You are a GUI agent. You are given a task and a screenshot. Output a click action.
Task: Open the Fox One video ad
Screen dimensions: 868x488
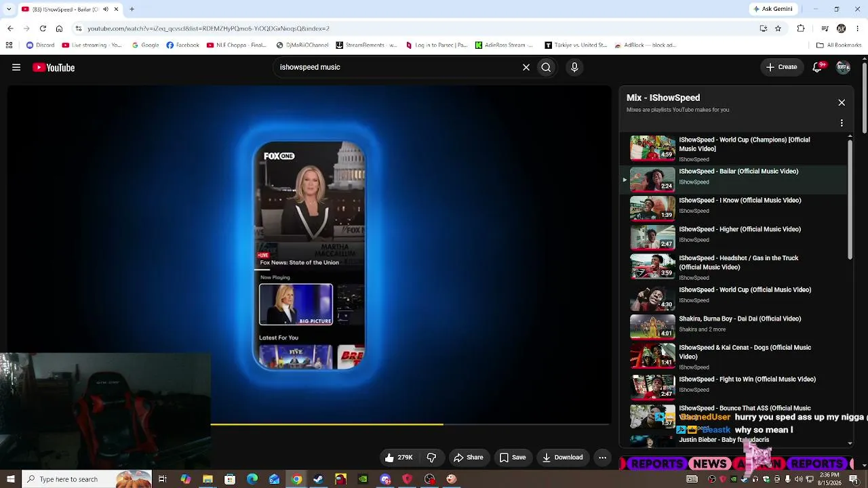[x=309, y=255]
